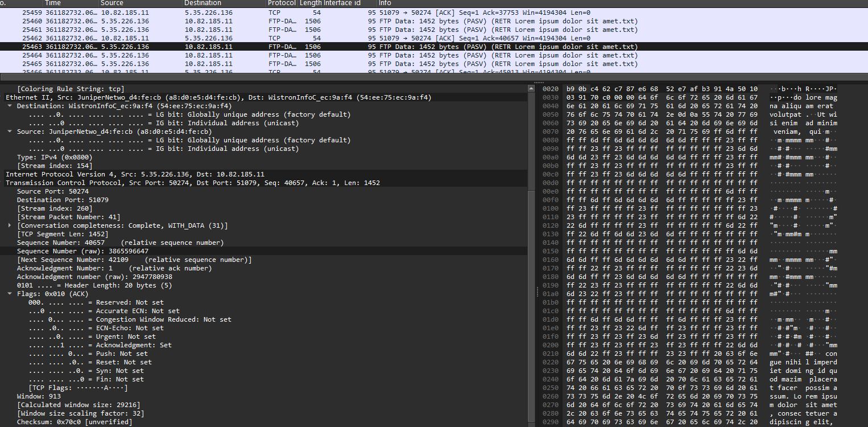The height and width of the screenshot is (427, 868).
Task: Click the Interface id column header
Action: click(x=350, y=3)
